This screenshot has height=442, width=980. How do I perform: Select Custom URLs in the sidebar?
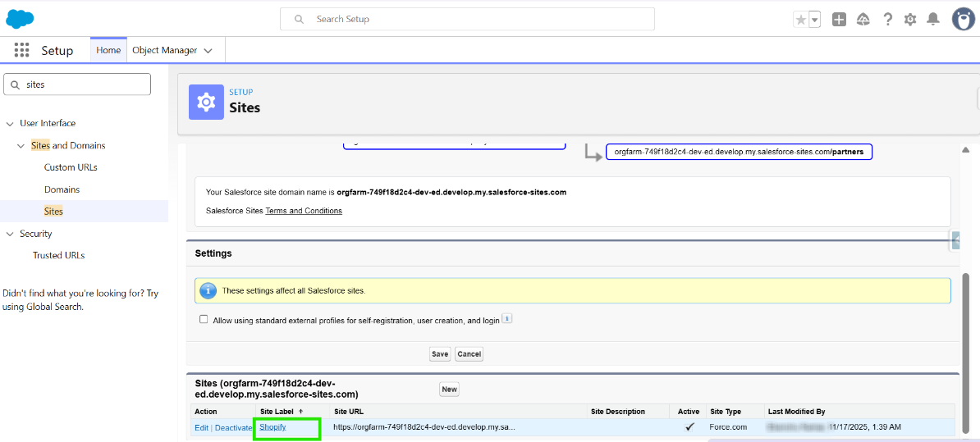pyautogui.click(x=71, y=167)
